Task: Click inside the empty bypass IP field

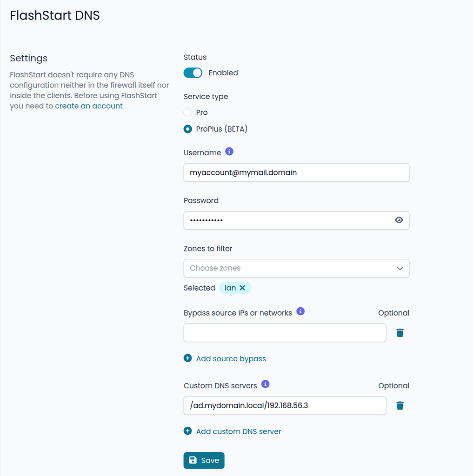Action: click(285, 332)
